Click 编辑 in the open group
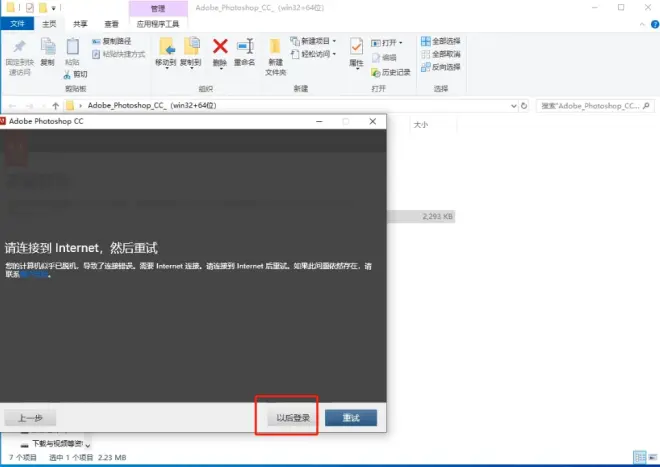 pos(384,58)
